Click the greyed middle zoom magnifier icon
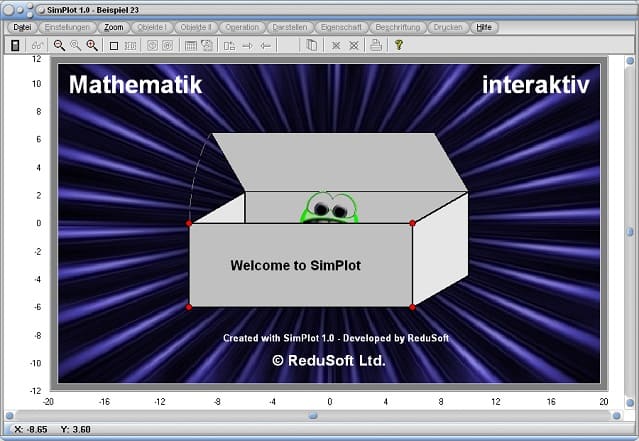 point(75,45)
